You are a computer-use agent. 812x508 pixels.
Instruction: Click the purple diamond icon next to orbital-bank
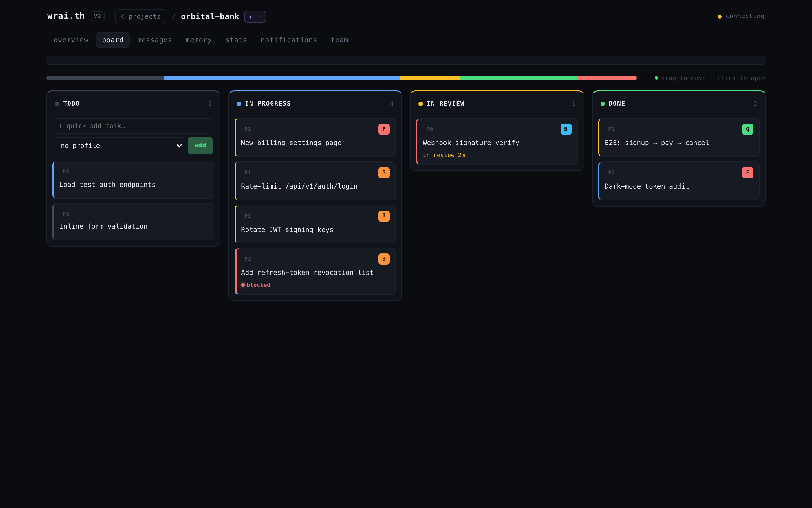(250, 17)
